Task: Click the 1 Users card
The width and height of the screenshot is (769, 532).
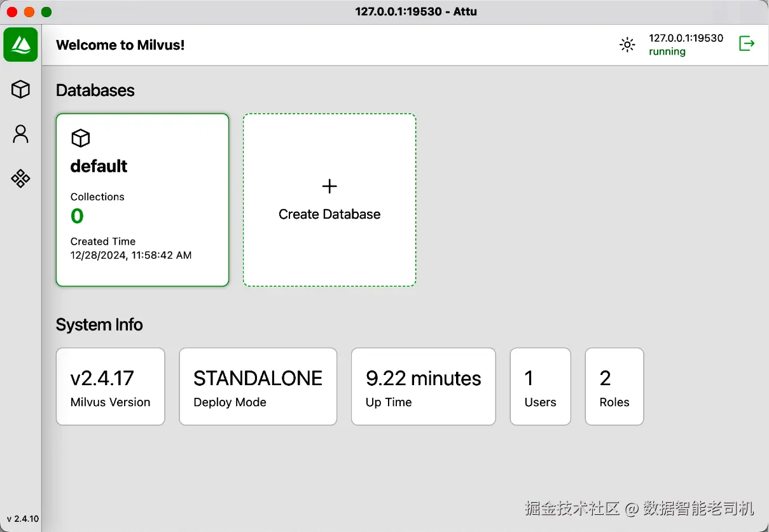Action: click(x=541, y=386)
